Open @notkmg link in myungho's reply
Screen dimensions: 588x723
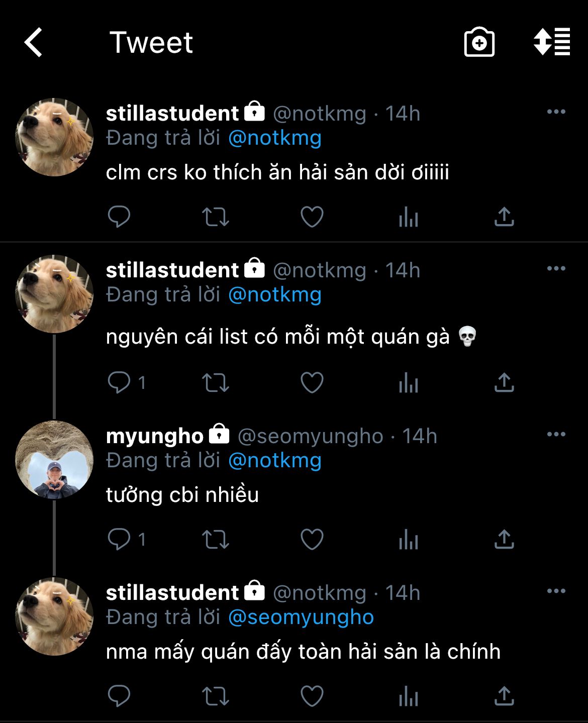point(275,461)
